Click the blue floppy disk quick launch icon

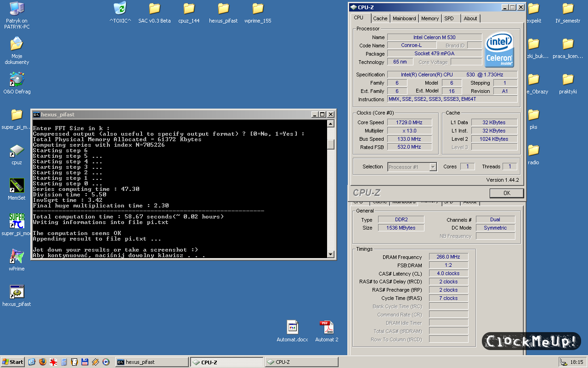(85, 362)
